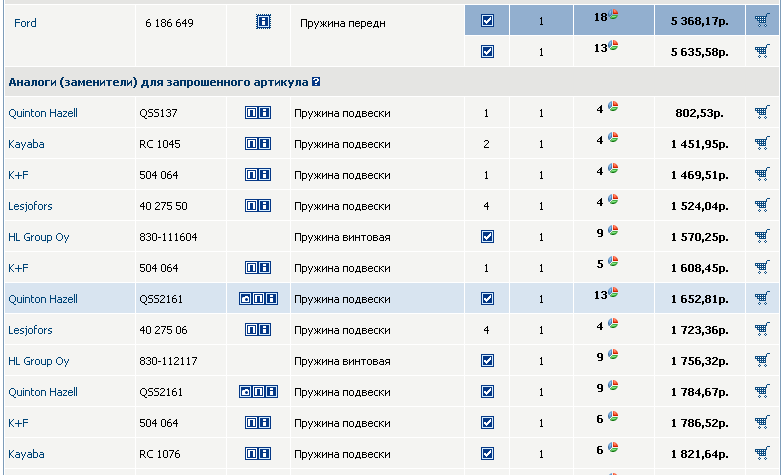Open delivery pie chart for Ford 13-day offer
Image resolution: width=783 pixels, height=475 pixels.
[x=613, y=45]
